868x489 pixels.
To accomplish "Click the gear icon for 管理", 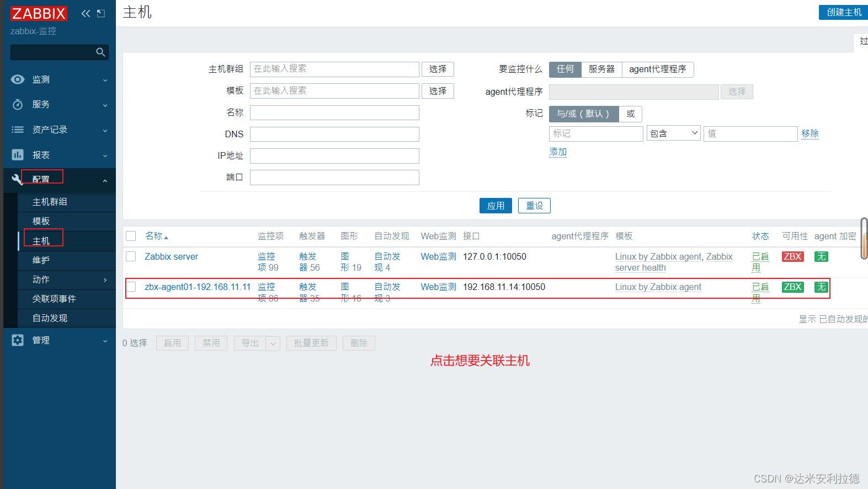I will (18, 340).
